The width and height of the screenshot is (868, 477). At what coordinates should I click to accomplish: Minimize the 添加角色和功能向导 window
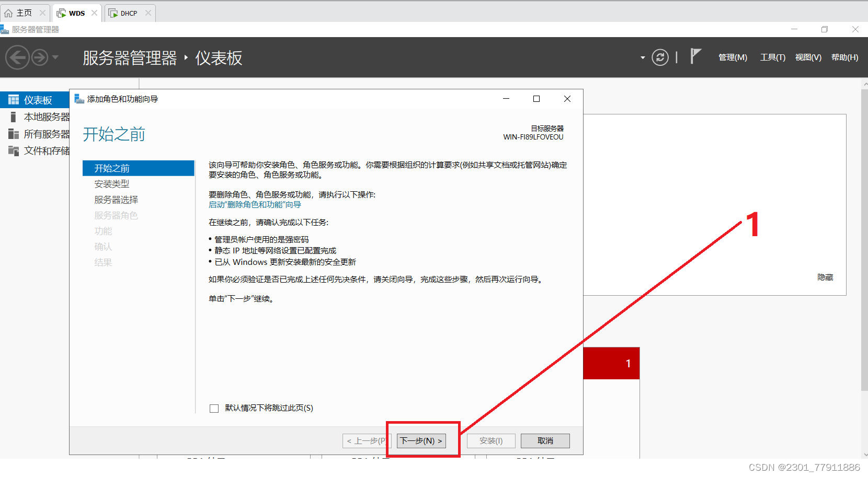[x=506, y=99]
